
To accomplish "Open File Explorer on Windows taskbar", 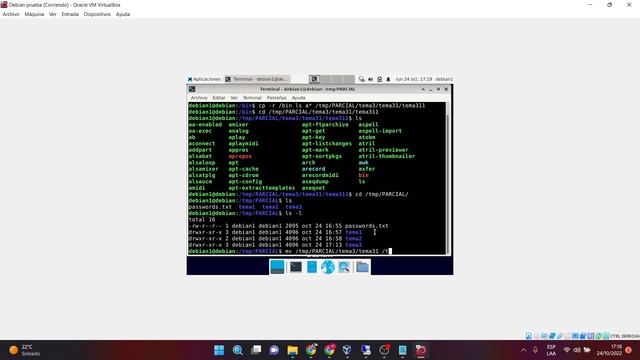I will (293, 350).
